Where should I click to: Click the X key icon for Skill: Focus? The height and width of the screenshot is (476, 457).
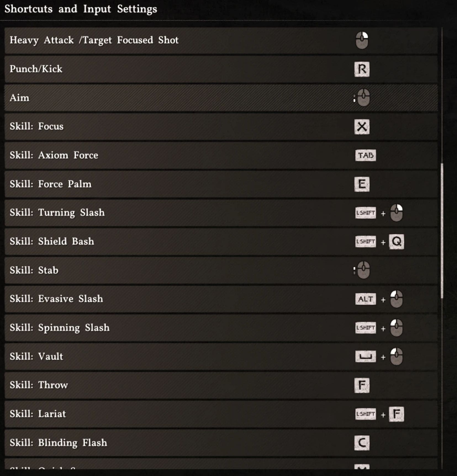click(x=362, y=127)
